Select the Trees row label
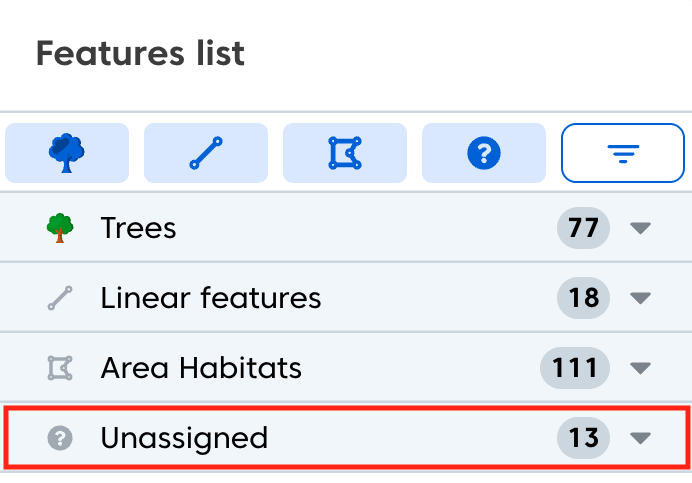This screenshot has height=483, width=692. pyautogui.click(x=138, y=228)
